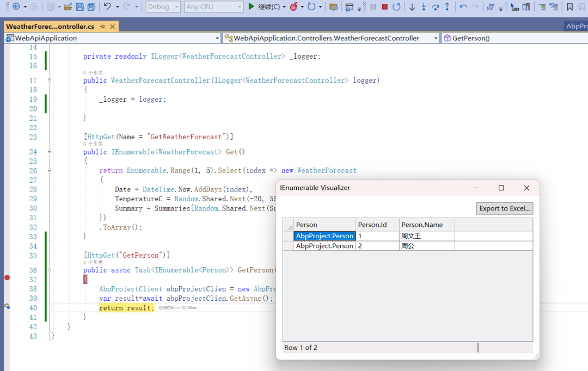
Task: Click the elapsed time hint after return result
Action: pos(177,308)
